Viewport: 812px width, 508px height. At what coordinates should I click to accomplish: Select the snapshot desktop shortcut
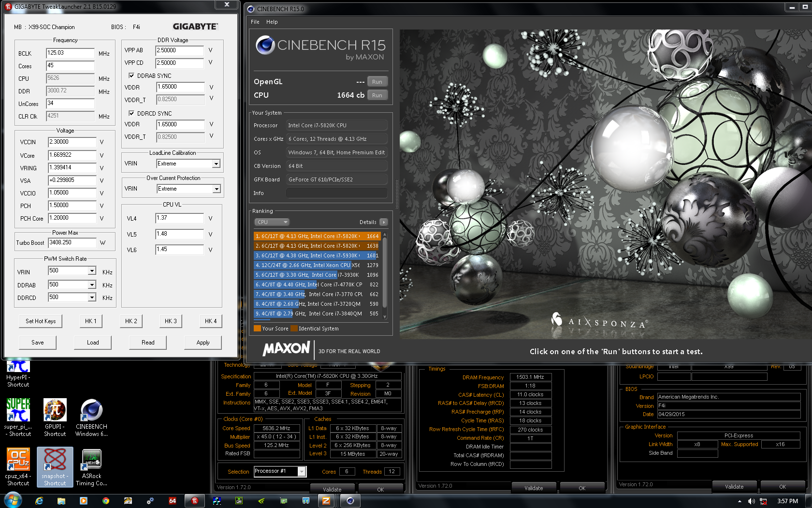[55, 467]
